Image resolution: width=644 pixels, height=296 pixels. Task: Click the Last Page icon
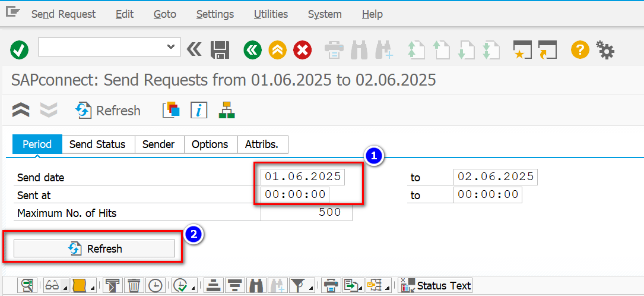coord(491,50)
